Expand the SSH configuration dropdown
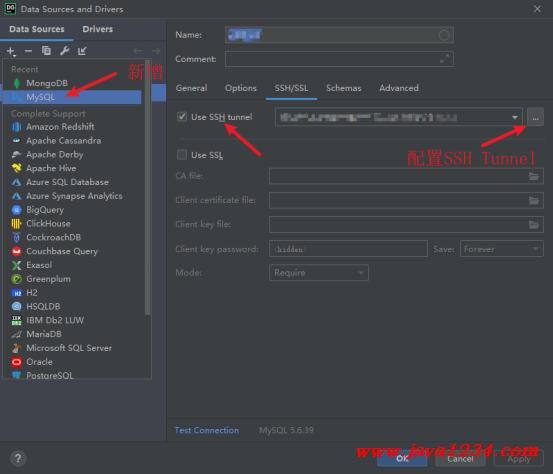This screenshot has width=553, height=474. (x=515, y=117)
